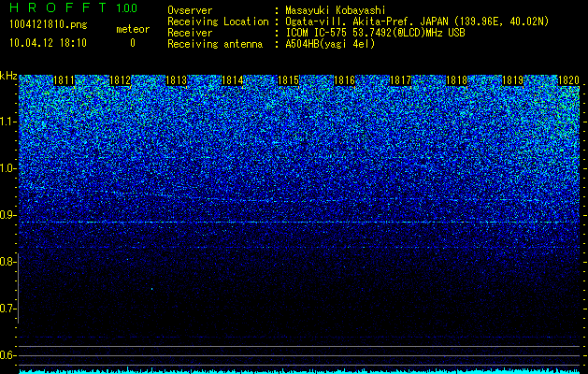Click the 1817 time marker
Viewport: 588px width, 374px height.
click(400, 80)
